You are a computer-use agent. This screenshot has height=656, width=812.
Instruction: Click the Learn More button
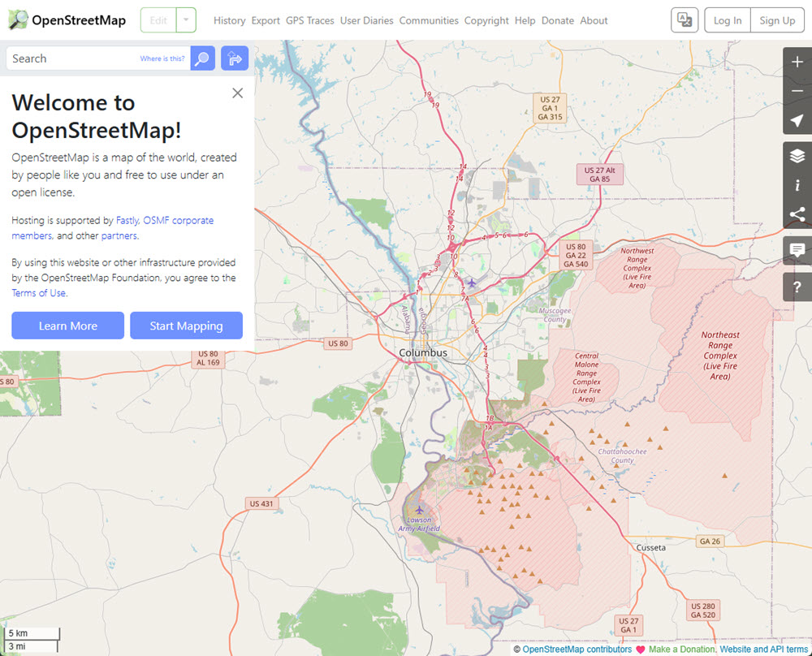[68, 326]
